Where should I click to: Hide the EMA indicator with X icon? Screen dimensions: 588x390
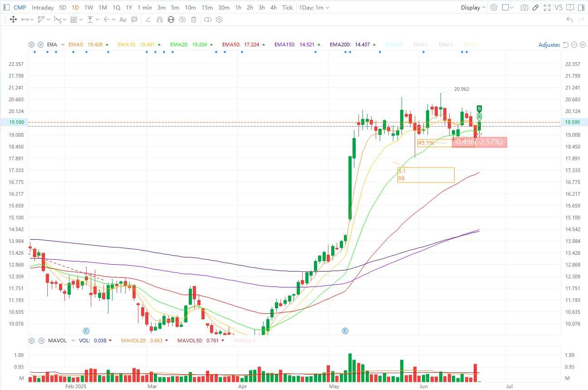[x=40, y=44]
